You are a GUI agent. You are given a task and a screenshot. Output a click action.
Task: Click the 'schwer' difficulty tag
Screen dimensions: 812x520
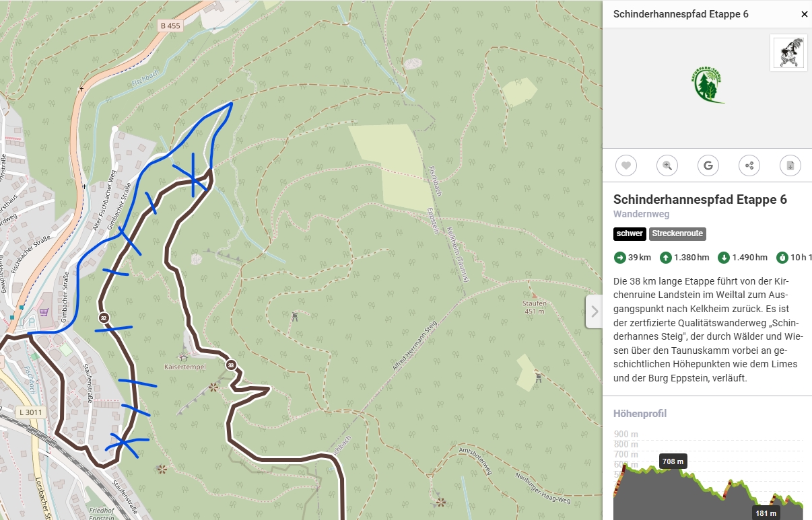coord(630,234)
